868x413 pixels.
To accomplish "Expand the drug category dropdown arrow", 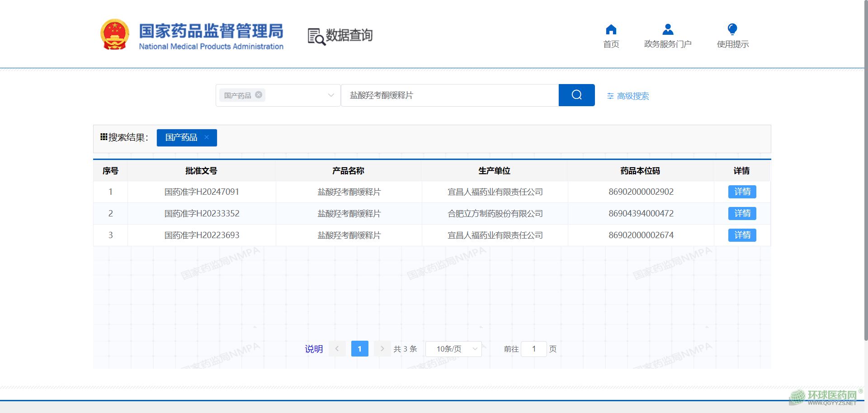I will [331, 95].
